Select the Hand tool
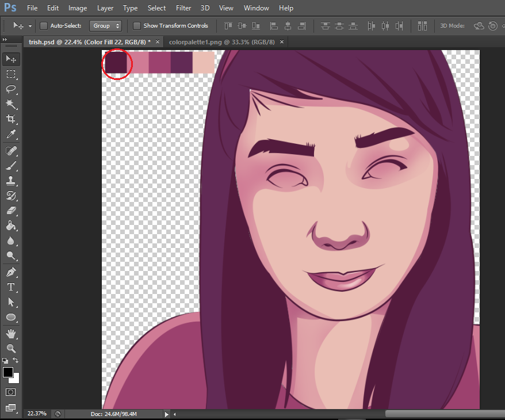This screenshot has height=420, width=505. point(11,334)
